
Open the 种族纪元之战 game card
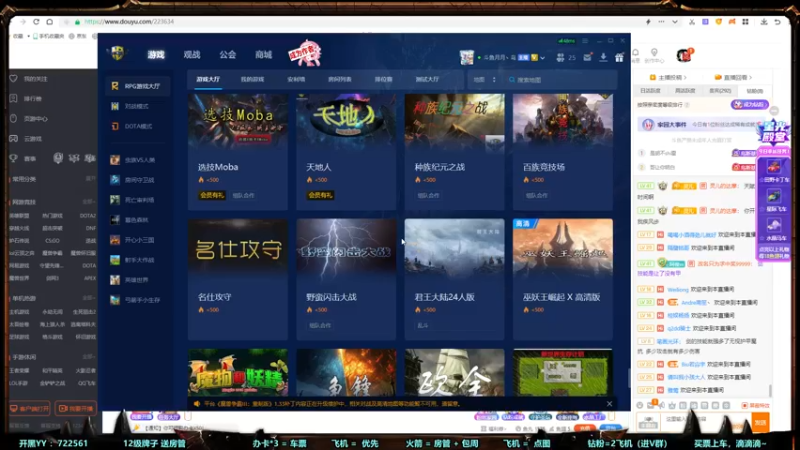click(454, 152)
